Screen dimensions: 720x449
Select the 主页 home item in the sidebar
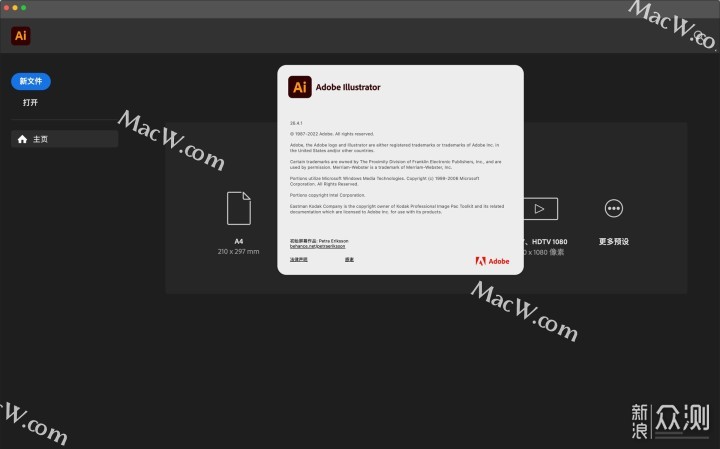pos(64,139)
